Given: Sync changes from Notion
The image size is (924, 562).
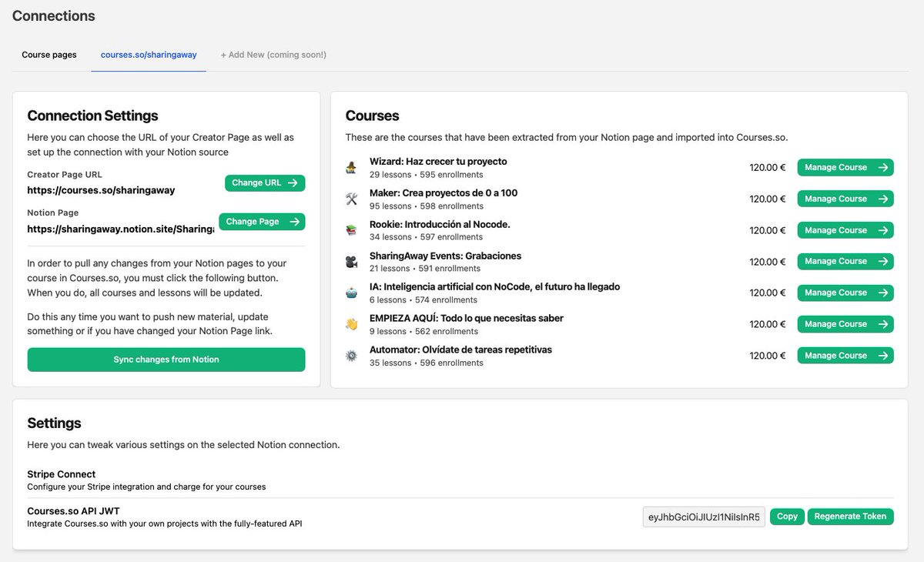Looking at the screenshot, I should point(166,360).
